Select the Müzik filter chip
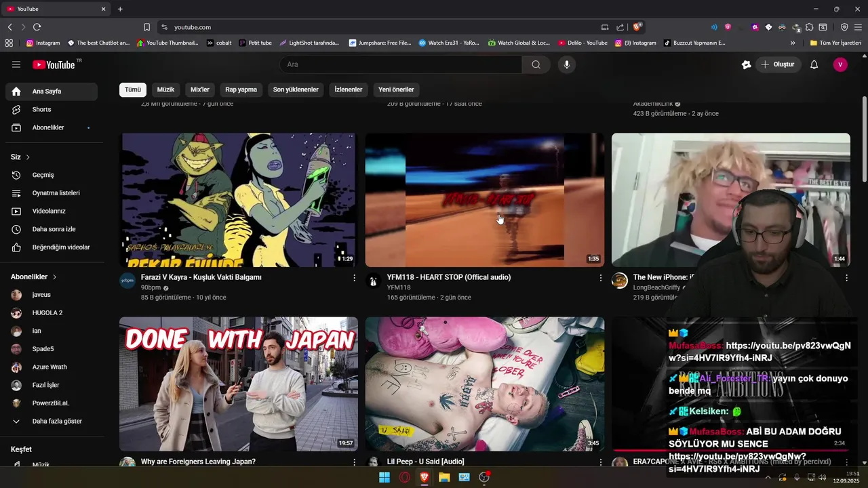The width and height of the screenshot is (868, 488). [x=165, y=89]
